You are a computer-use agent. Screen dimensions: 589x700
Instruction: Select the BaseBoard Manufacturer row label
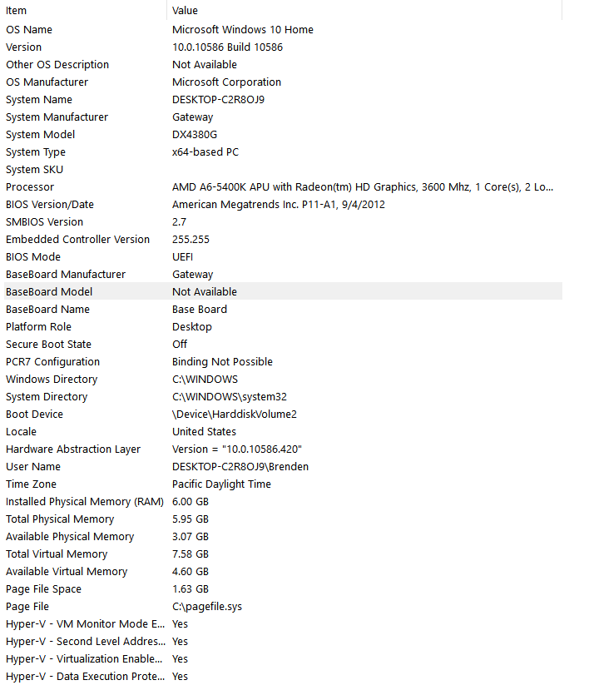click(66, 274)
